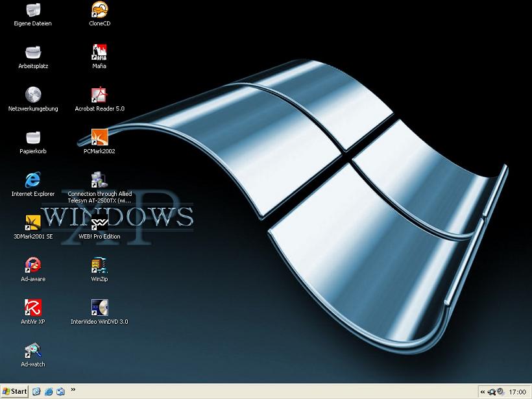Viewport: 532px width, 399px height.
Task: Click the first quick launch icon beside Start
Action: pyautogui.click(x=36, y=391)
